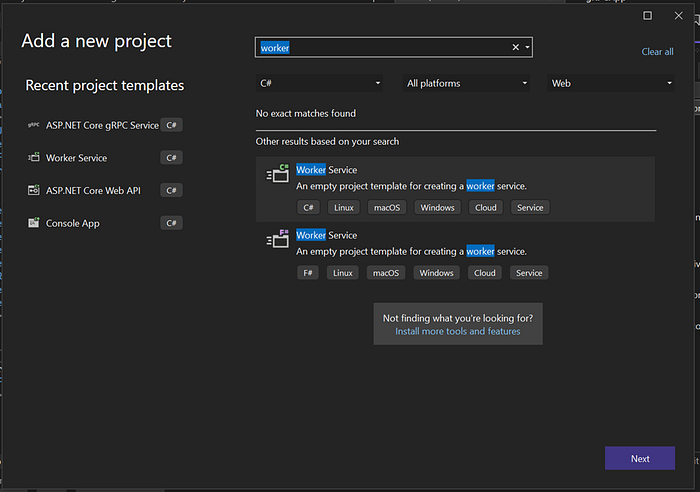Image resolution: width=700 pixels, height=492 pixels.
Task: Click the ASP.NET Core Web API template icon
Action: [35, 190]
